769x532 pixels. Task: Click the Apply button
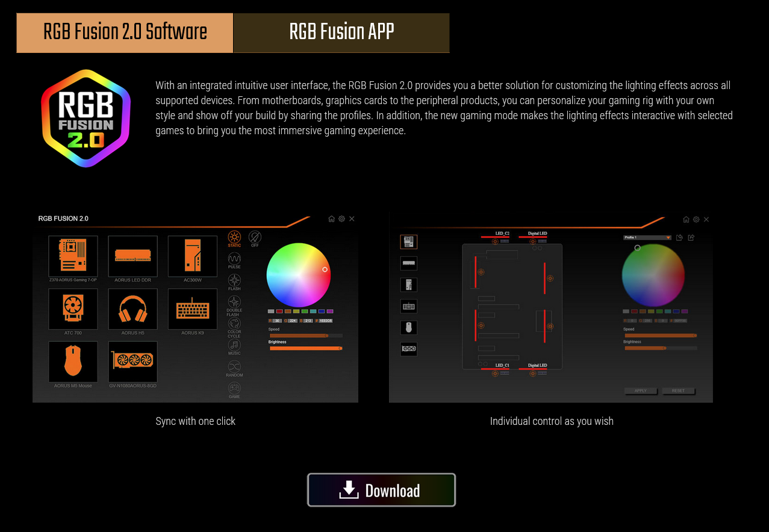(641, 391)
